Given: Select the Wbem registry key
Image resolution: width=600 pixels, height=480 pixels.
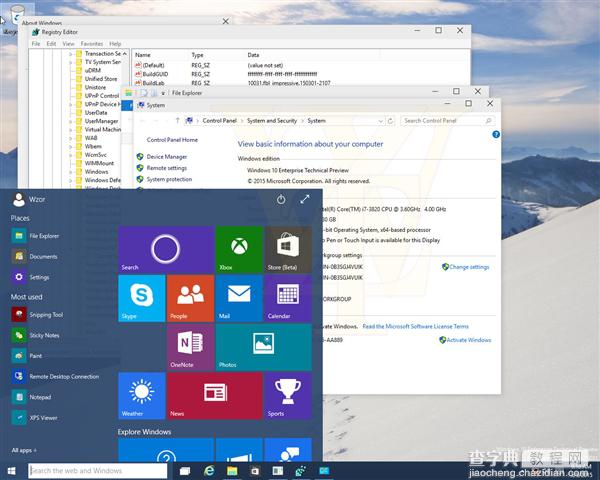Looking at the screenshot, I should [x=93, y=146].
